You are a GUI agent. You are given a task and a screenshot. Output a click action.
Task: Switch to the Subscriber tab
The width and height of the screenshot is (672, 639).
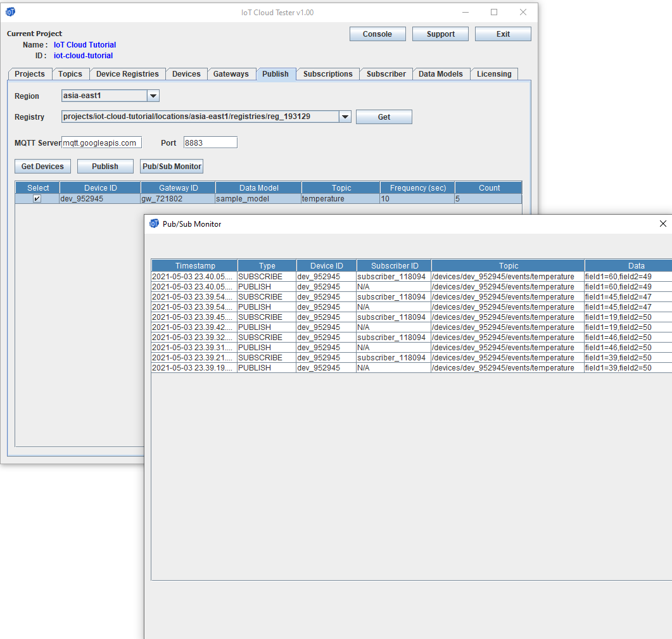[x=386, y=73]
